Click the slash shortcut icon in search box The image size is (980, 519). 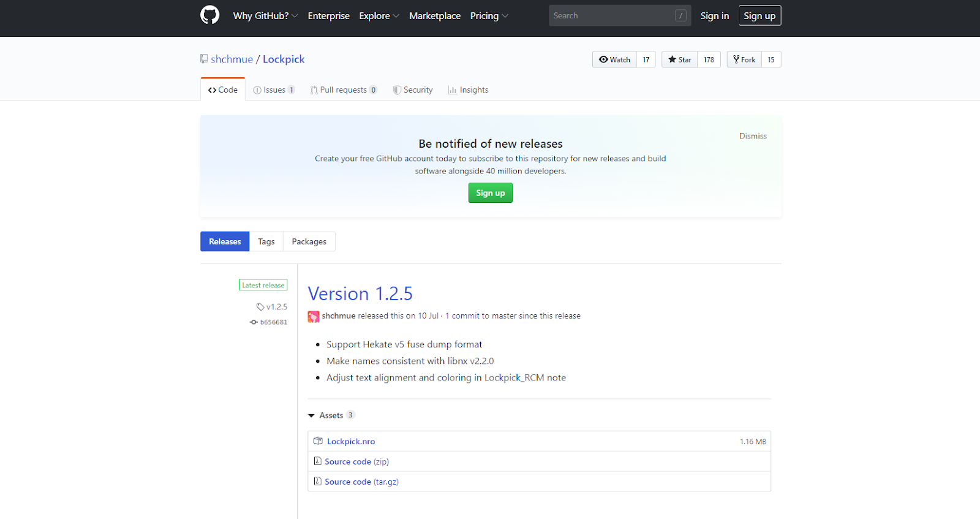[680, 16]
